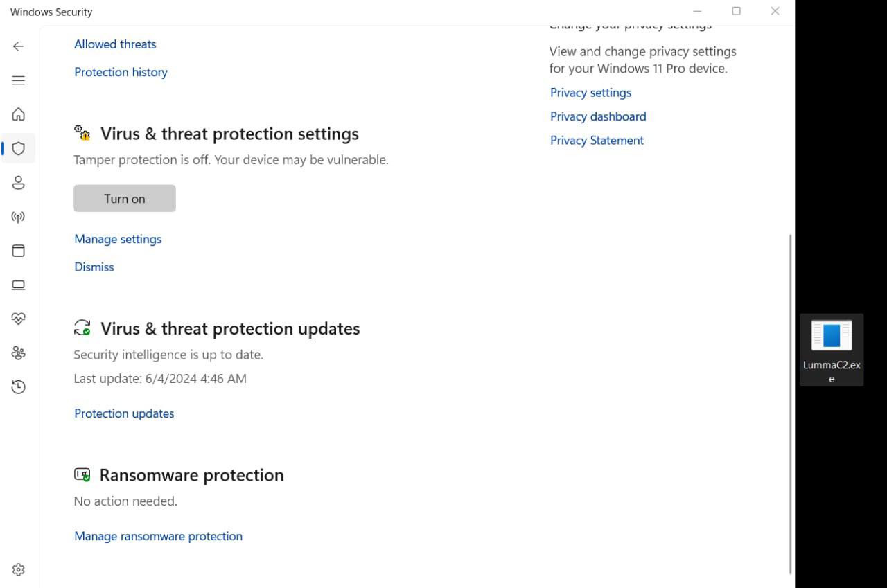Open the Protection history clock icon
Screen dimensions: 887x588
(x=19, y=387)
